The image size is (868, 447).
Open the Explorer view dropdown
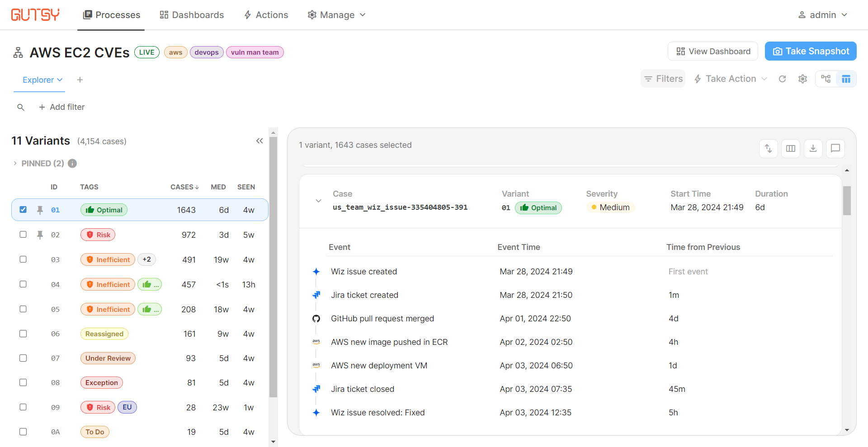[x=42, y=80]
